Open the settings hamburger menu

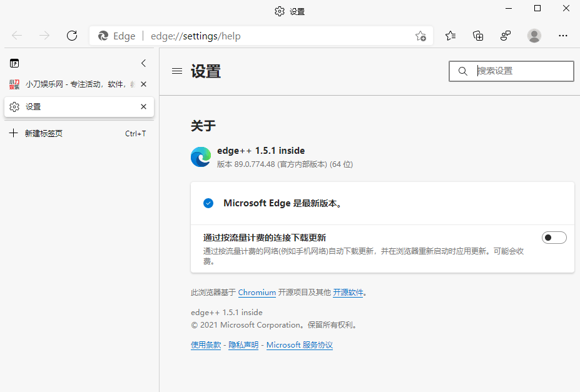(x=177, y=71)
